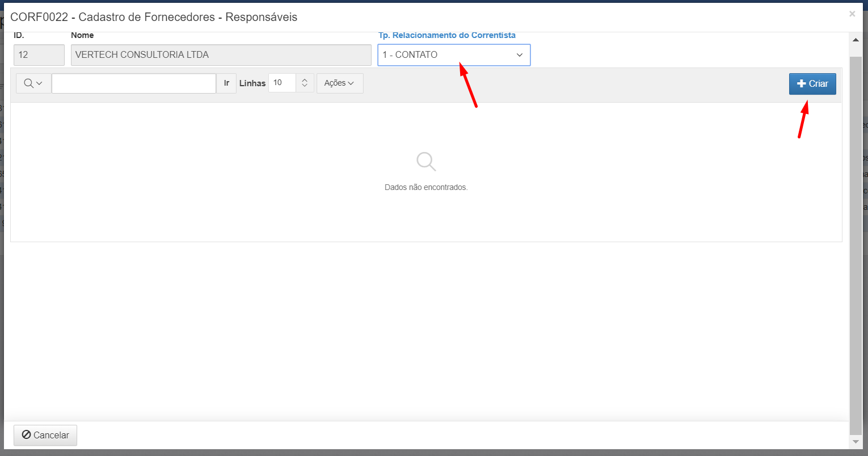Close the dialog with the X icon
The image size is (868, 456).
pyautogui.click(x=852, y=14)
